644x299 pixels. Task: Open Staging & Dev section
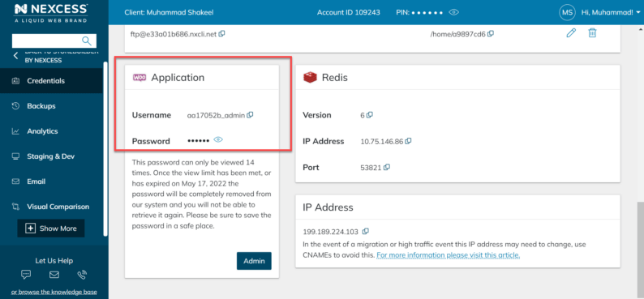51,156
